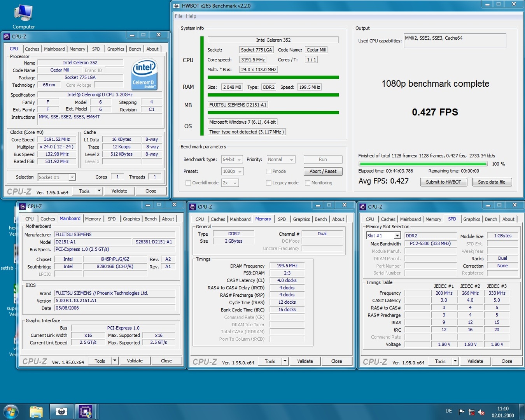This screenshot has height=420, width=525.
Task: Click BIOS version 5.00 R1.10.2151.A1
Action: pos(115,301)
